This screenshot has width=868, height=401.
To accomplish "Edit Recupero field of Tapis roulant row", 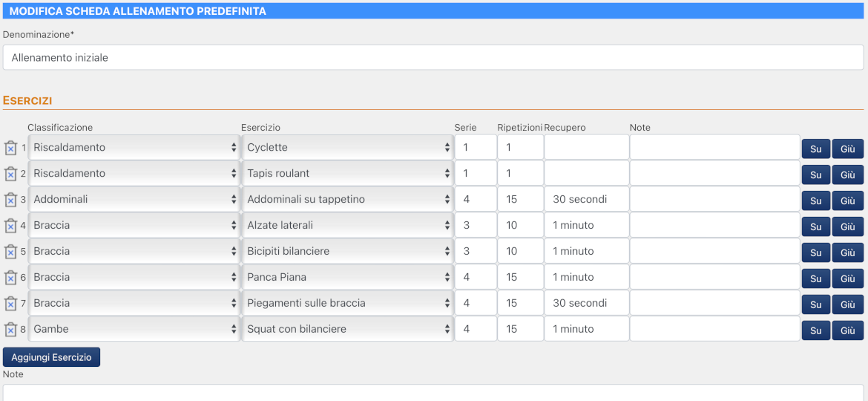I will [586, 174].
